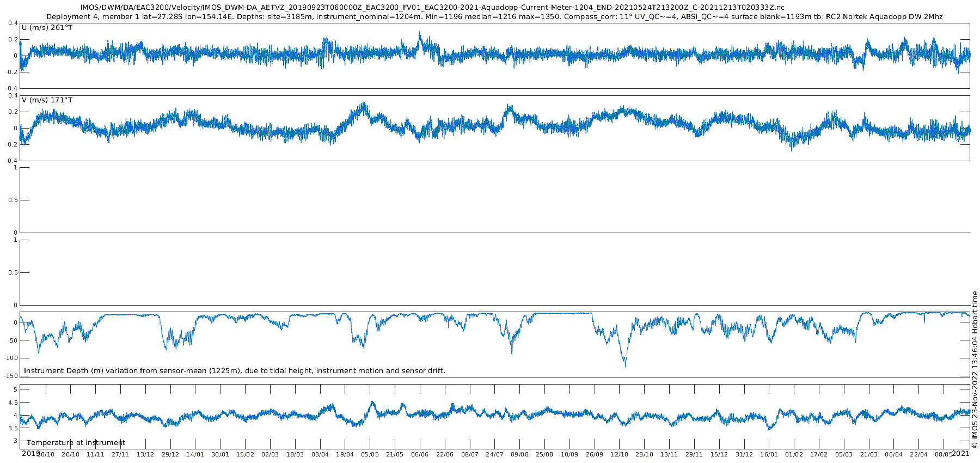Select the '22/06' date tick label
The height and width of the screenshot is (463, 980).
pyautogui.click(x=445, y=454)
